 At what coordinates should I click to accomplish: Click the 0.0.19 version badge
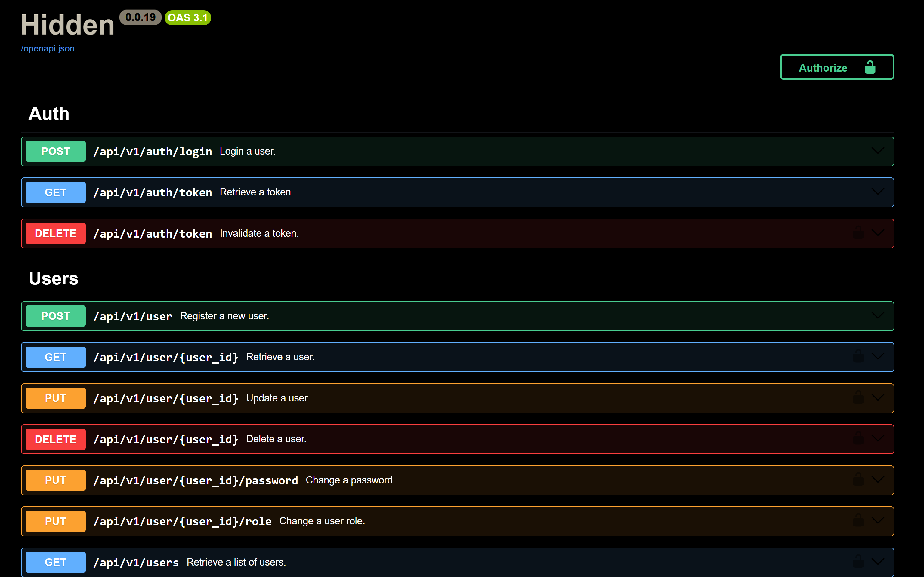141,17
